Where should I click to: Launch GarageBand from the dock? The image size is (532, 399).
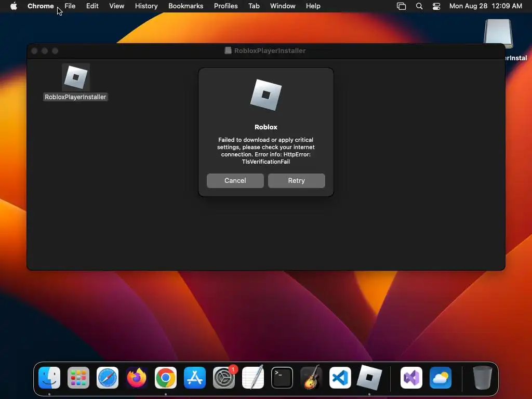click(311, 378)
